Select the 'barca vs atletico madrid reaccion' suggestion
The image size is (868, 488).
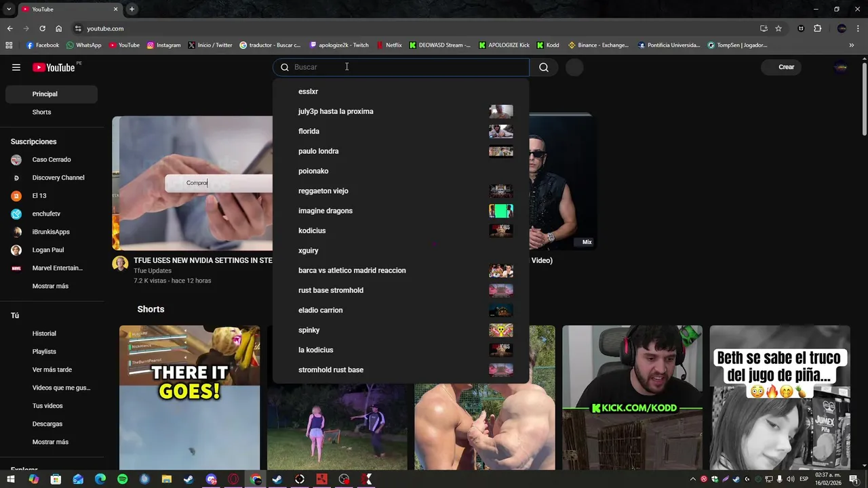pyautogui.click(x=401, y=270)
